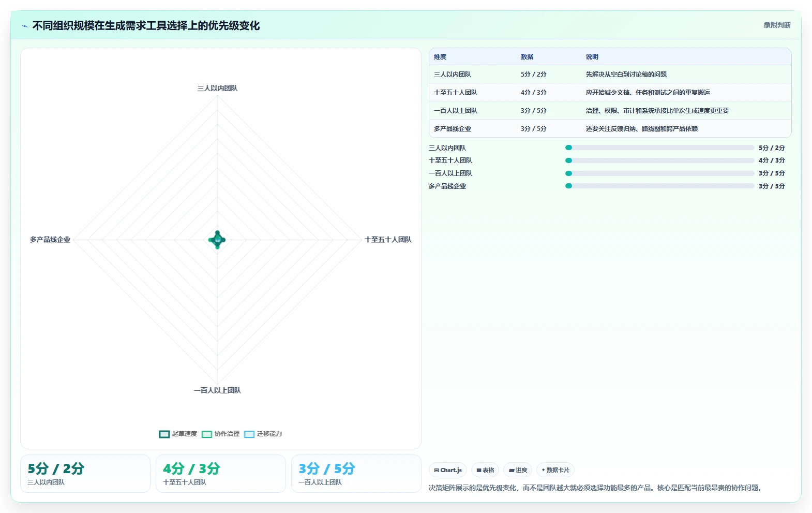Click the 三人以内团队 progress bar
This screenshot has width=812, height=513.
coord(660,148)
